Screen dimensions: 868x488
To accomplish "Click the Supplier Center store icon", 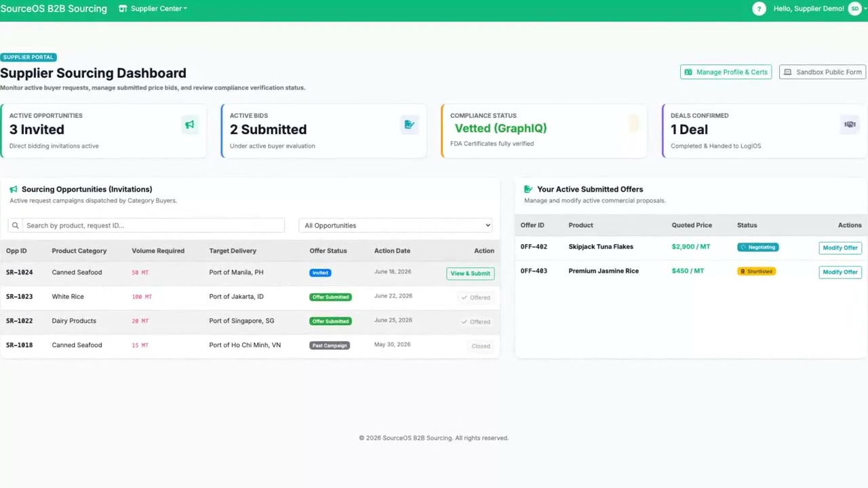I will pos(123,9).
